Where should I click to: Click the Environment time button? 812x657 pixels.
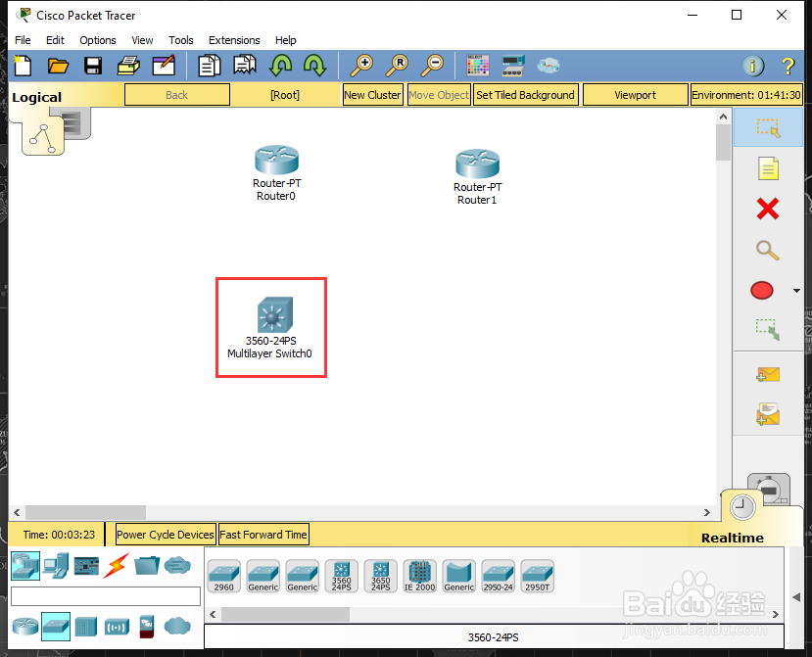click(x=746, y=95)
